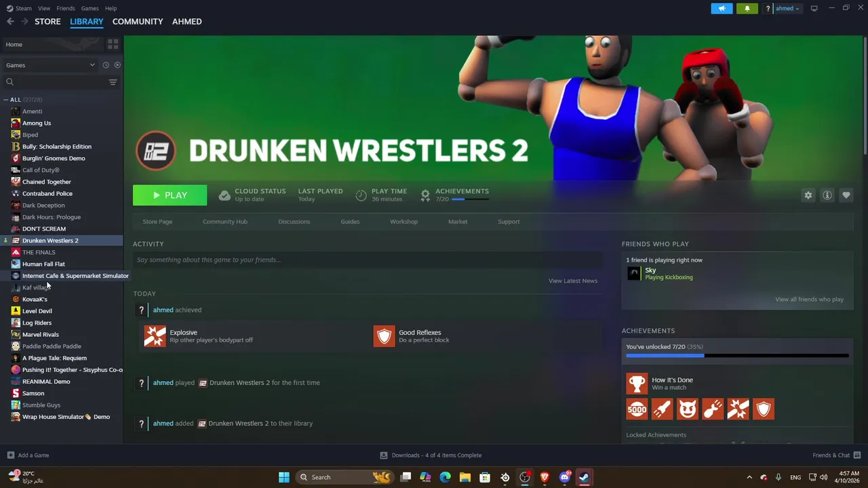This screenshot has width=868, height=488.
Task: Go forward with the right arrow
Action: coord(25,22)
